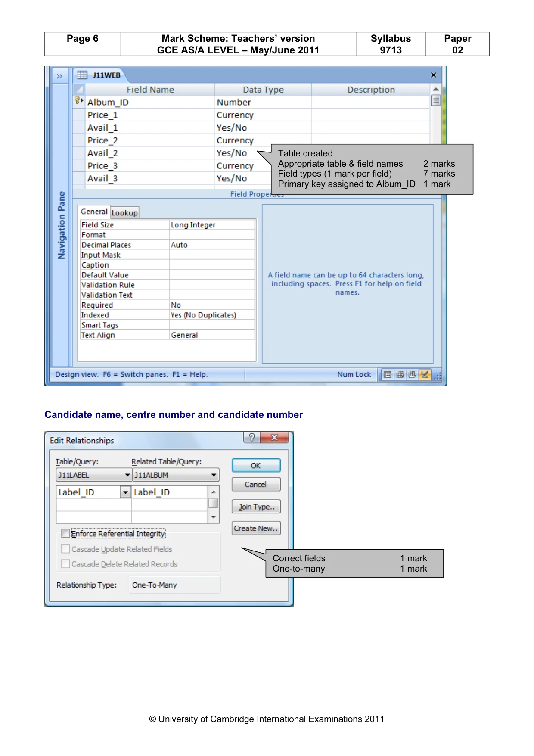Click the field grid scroll up arrow

pyautogui.click(x=436, y=89)
